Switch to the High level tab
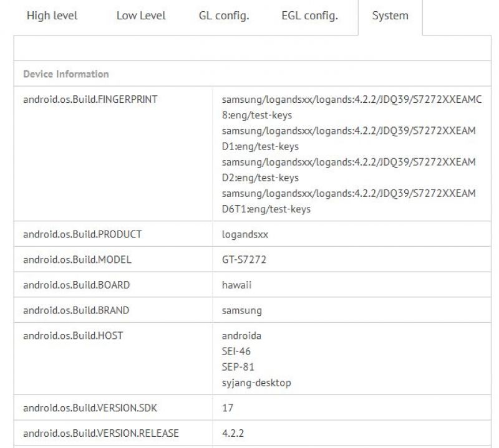 point(52,16)
